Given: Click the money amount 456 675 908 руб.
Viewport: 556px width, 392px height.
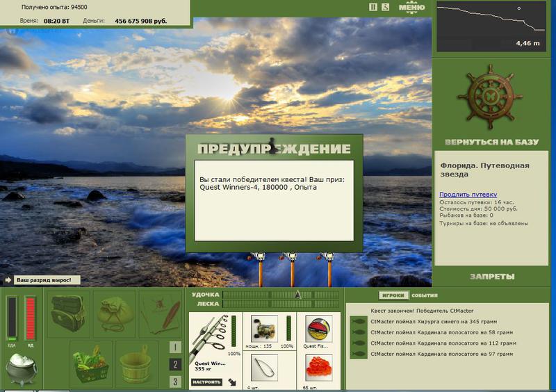Looking at the screenshot, I should [x=141, y=21].
